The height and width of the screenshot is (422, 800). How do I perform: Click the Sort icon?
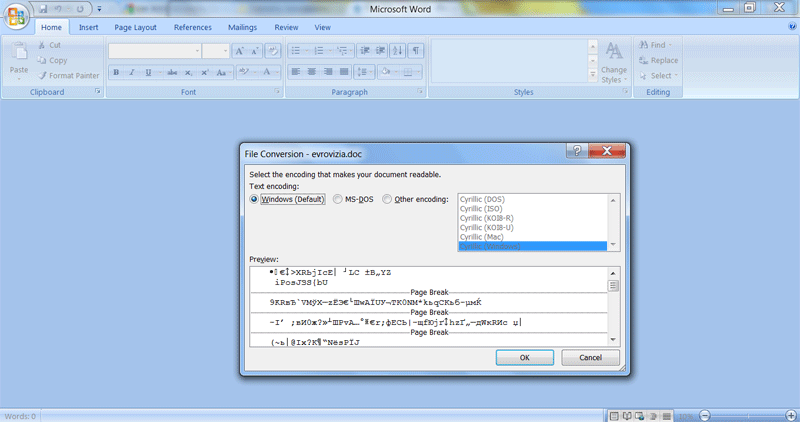pyautogui.click(x=398, y=51)
